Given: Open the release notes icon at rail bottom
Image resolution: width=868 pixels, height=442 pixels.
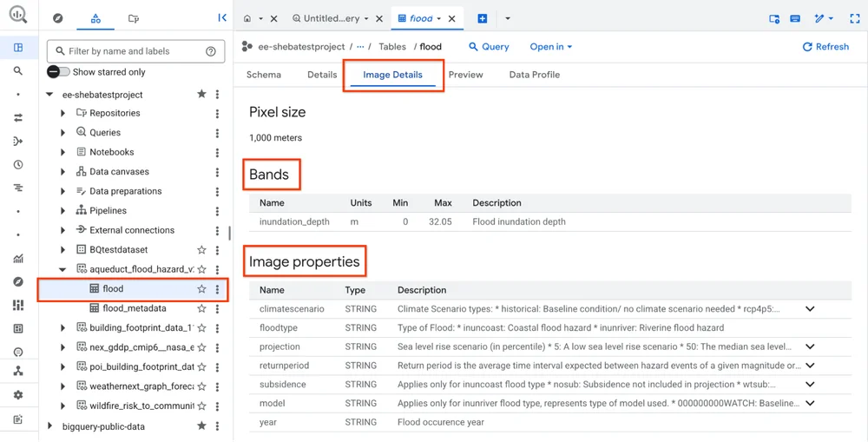Looking at the screenshot, I should tap(18, 419).
